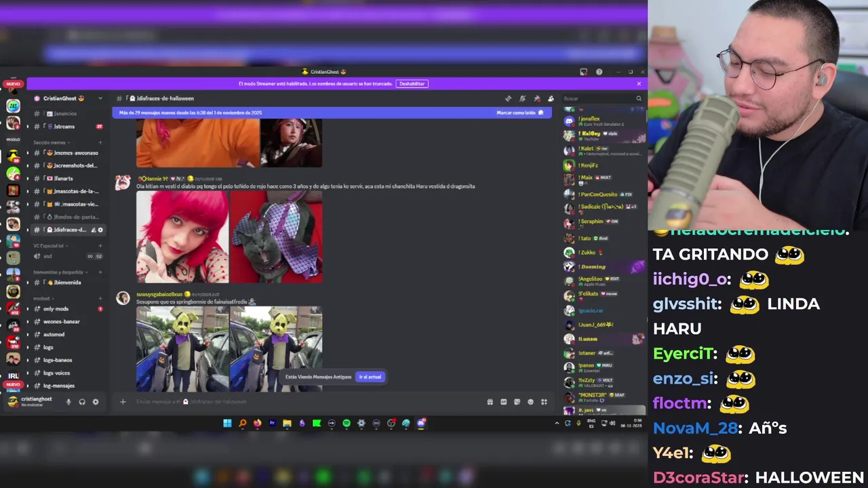Open member !jonaflex profile
This screenshot has width=868, height=488.
604,121
